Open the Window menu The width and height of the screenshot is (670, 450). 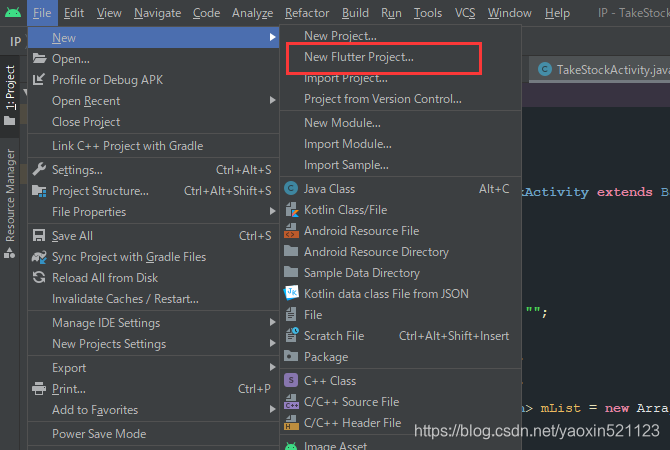pos(510,13)
